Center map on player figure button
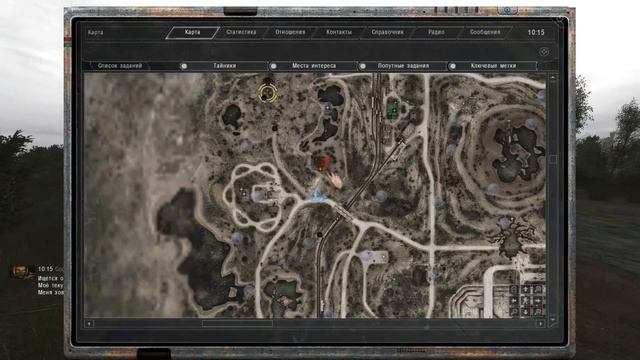The width and height of the screenshot is (640, 360). click(526, 301)
